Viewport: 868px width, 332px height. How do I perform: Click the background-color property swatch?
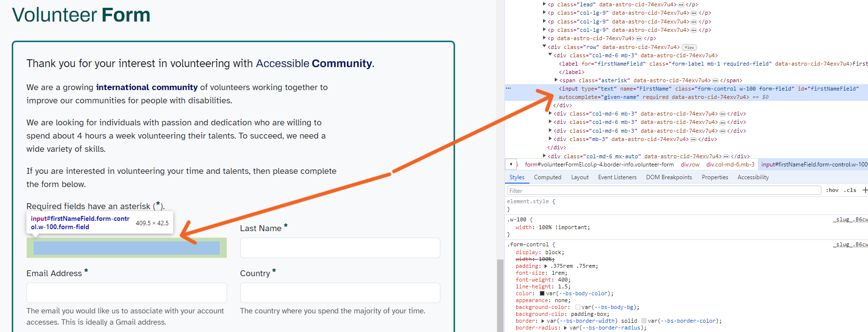[x=578, y=307]
